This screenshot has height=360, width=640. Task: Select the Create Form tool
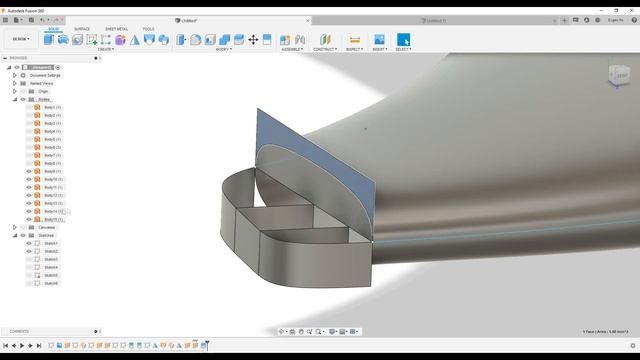pos(120,40)
